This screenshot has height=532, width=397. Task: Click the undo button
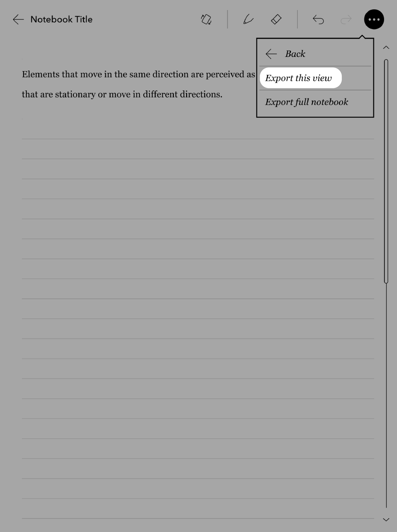[x=318, y=19]
